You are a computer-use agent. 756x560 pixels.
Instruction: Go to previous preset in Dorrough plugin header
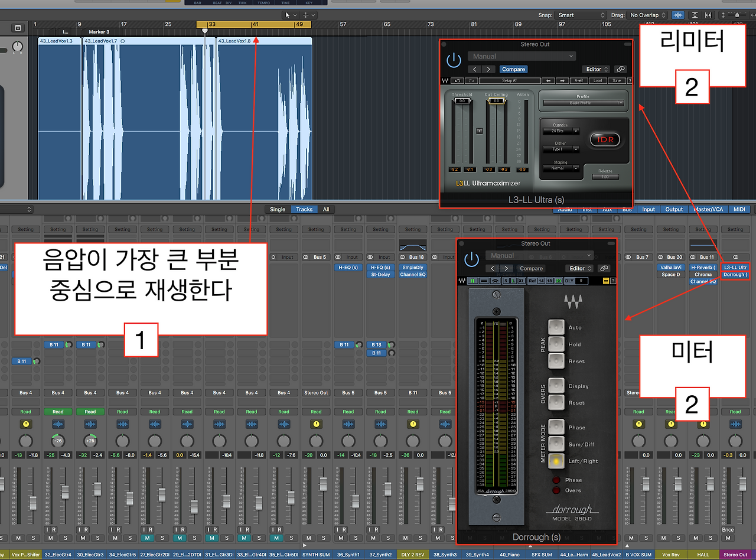click(493, 268)
